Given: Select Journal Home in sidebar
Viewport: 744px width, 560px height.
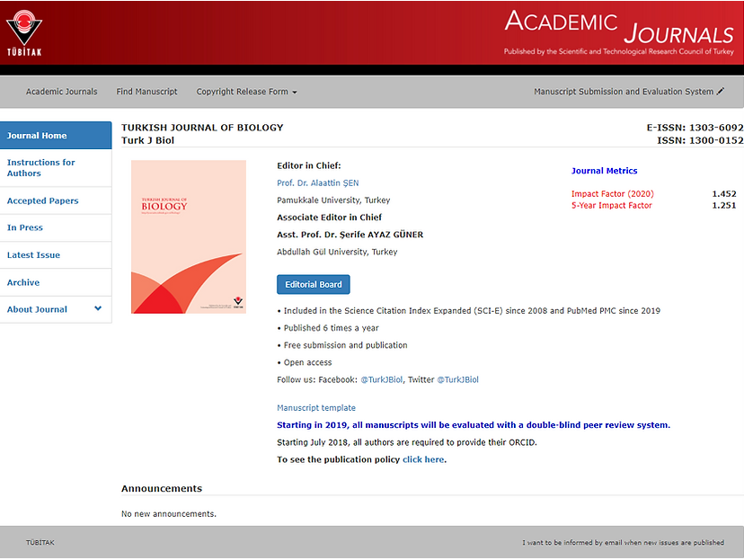Looking at the screenshot, I should point(56,135).
